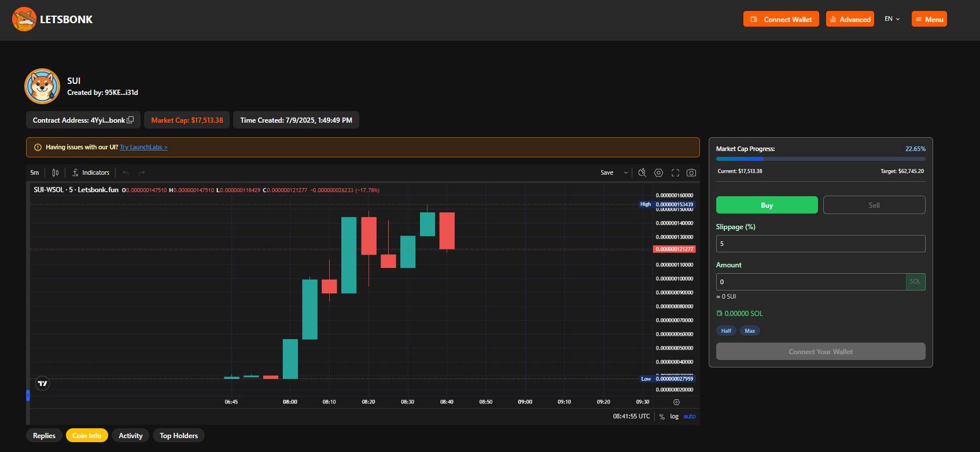Viewport: 980px width, 452px height.
Task: Toggle auto scale on chart
Action: coord(690,416)
